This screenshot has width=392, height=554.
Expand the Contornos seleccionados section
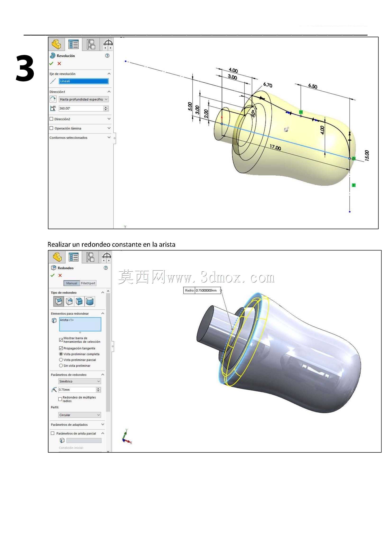coord(109,137)
